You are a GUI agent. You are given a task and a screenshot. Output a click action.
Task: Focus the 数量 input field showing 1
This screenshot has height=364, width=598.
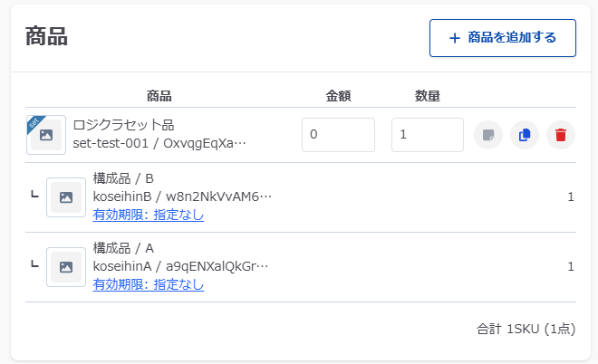pos(428,135)
